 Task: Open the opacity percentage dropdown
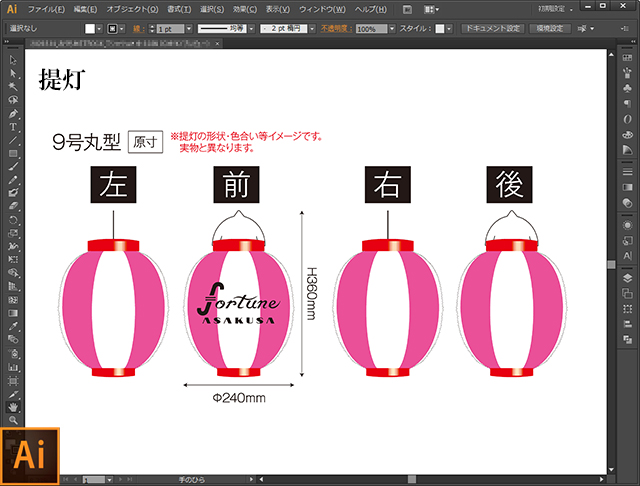[392, 29]
